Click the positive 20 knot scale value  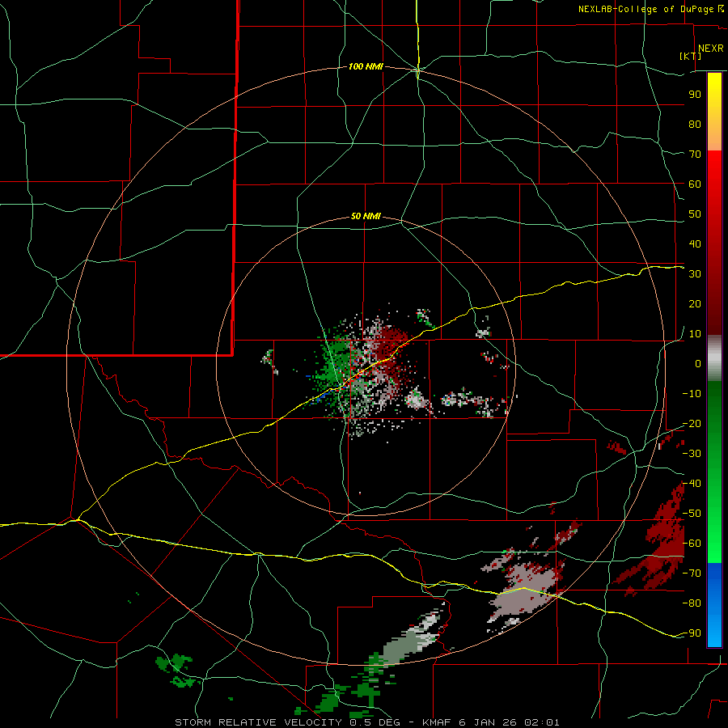pyautogui.click(x=695, y=303)
